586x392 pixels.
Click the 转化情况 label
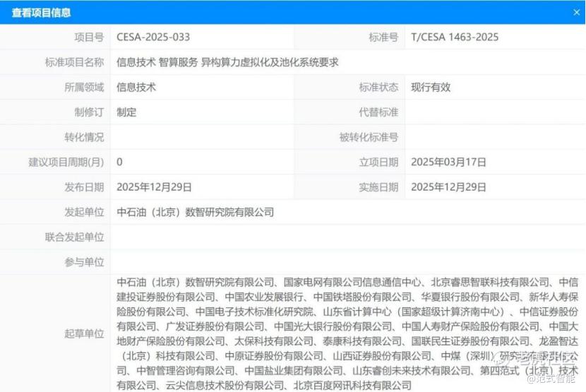click(84, 137)
